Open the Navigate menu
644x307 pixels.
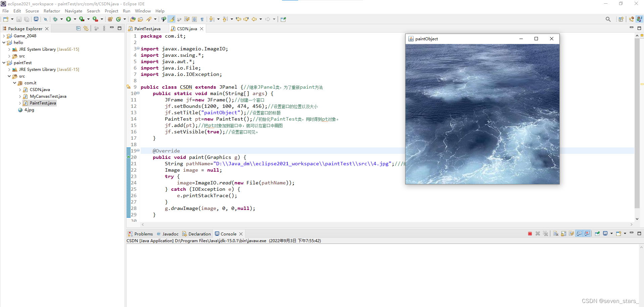pos(74,11)
